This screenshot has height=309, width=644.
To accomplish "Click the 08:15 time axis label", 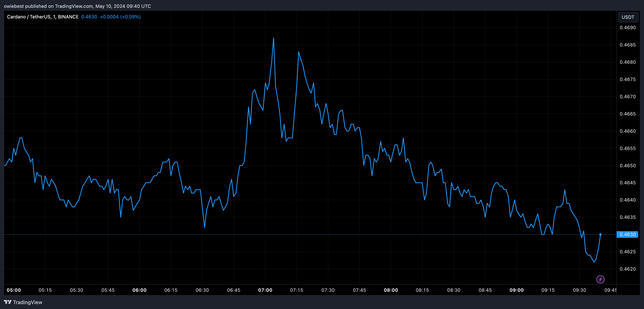I will click(423, 290).
